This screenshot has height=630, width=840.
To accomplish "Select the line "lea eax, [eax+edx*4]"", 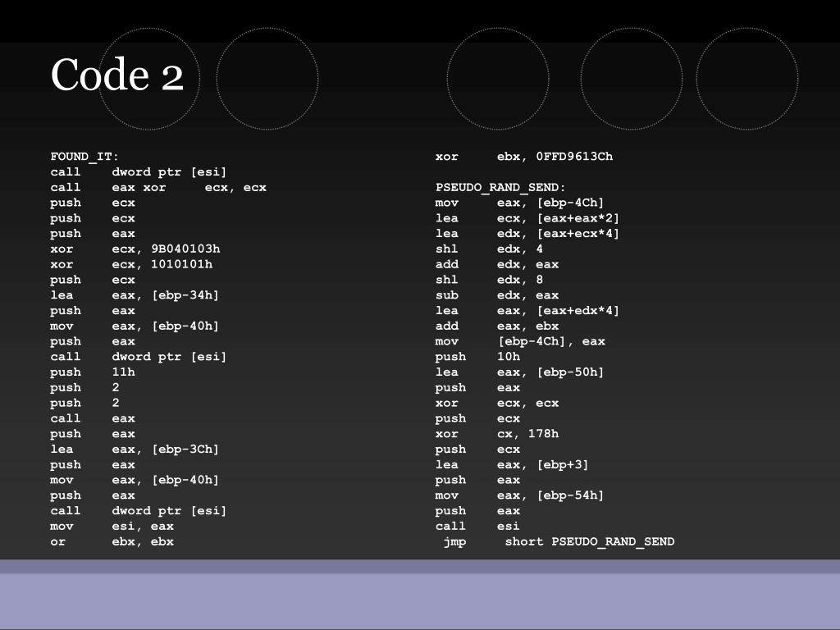I will pos(527,311).
